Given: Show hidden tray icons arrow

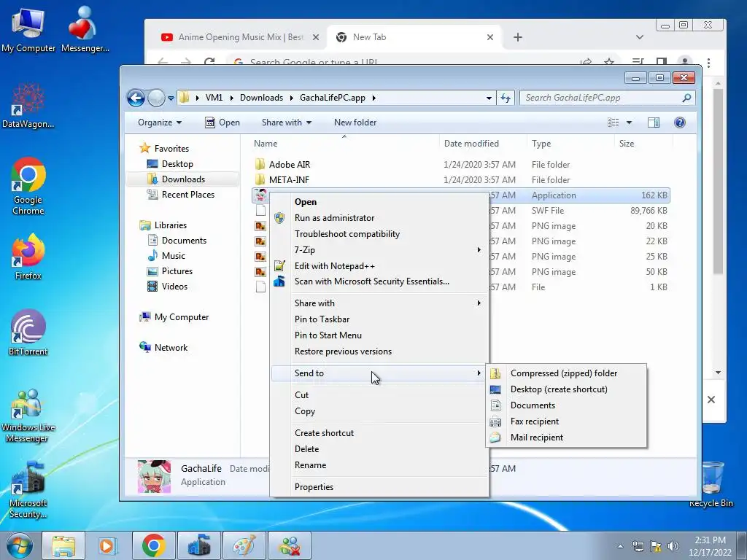Looking at the screenshot, I should pos(620,546).
